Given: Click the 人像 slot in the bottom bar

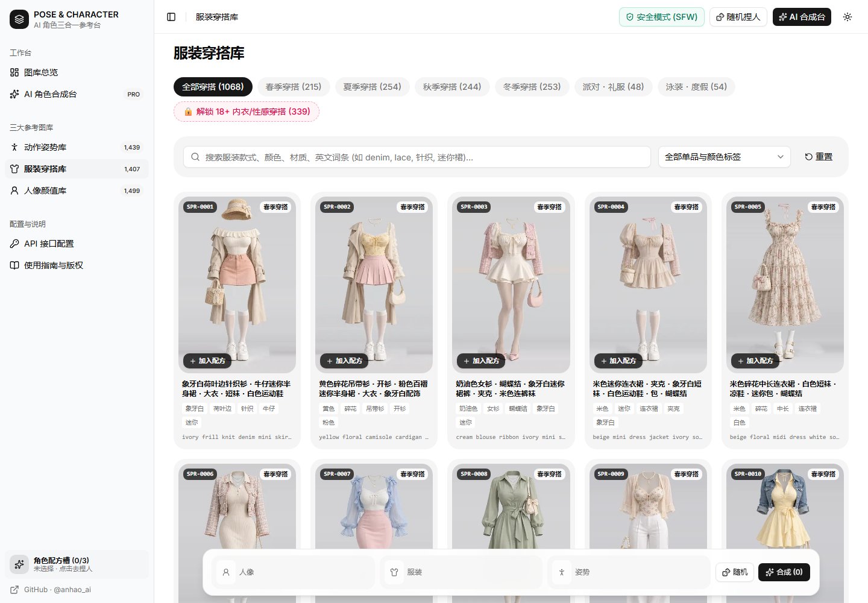Looking at the screenshot, I should click(x=294, y=572).
